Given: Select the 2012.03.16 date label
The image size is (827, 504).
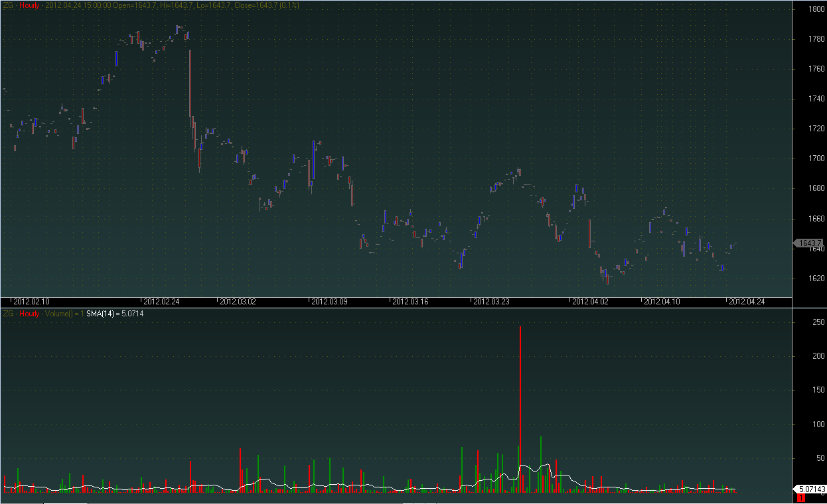Looking at the screenshot, I should pyautogui.click(x=412, y=302).
